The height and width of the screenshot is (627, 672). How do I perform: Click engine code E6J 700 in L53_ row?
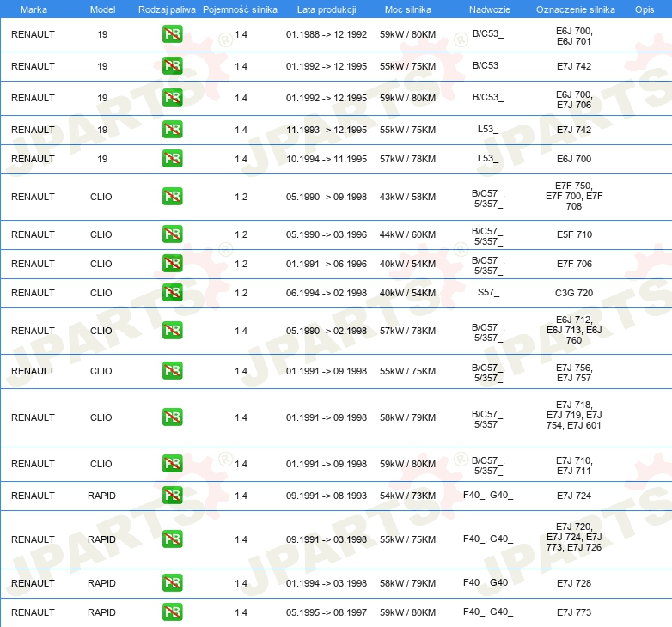[x=574, y=159]
